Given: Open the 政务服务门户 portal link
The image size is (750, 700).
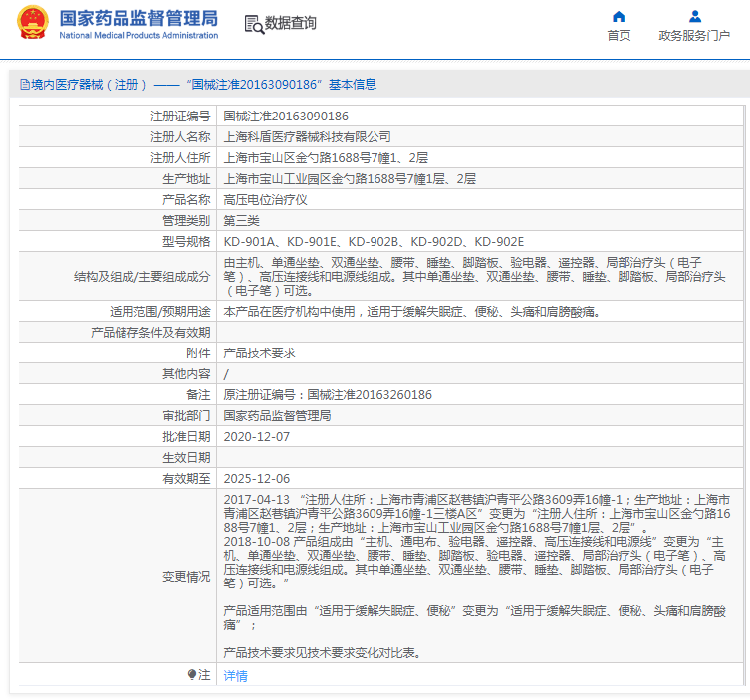Looking at the screenshot, I should point(694,36).
